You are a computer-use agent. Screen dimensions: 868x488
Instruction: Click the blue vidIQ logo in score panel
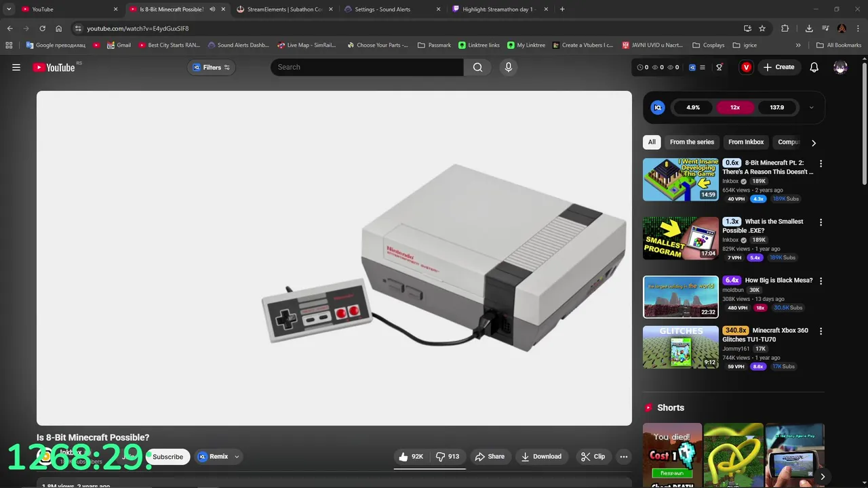658,107
